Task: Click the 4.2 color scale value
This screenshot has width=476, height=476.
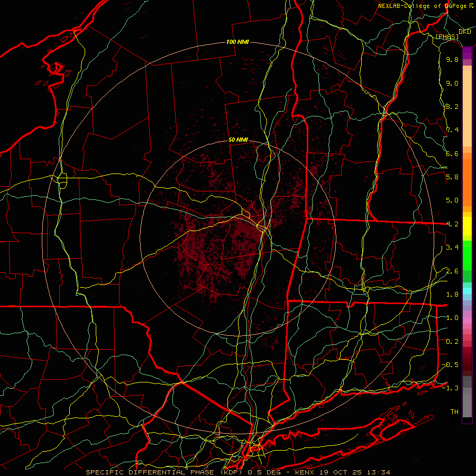Action: (x=452, y=224)
